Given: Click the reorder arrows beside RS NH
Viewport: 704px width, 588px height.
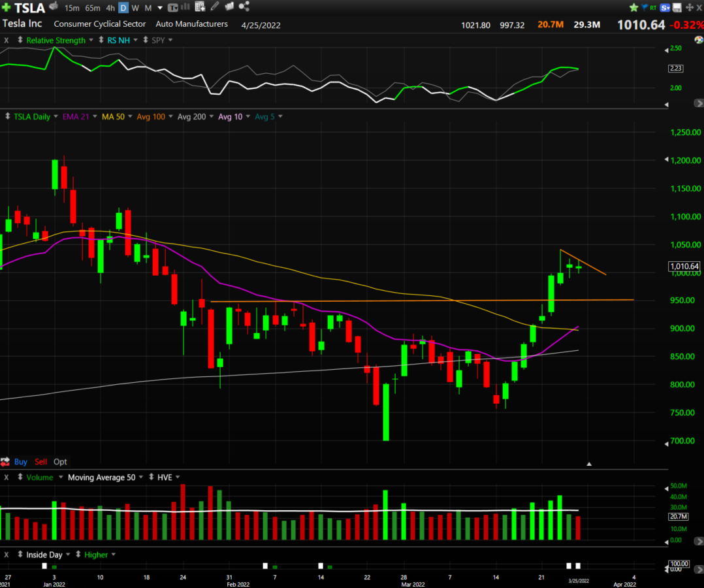Looking at the screenshot, I should [101, 40].
